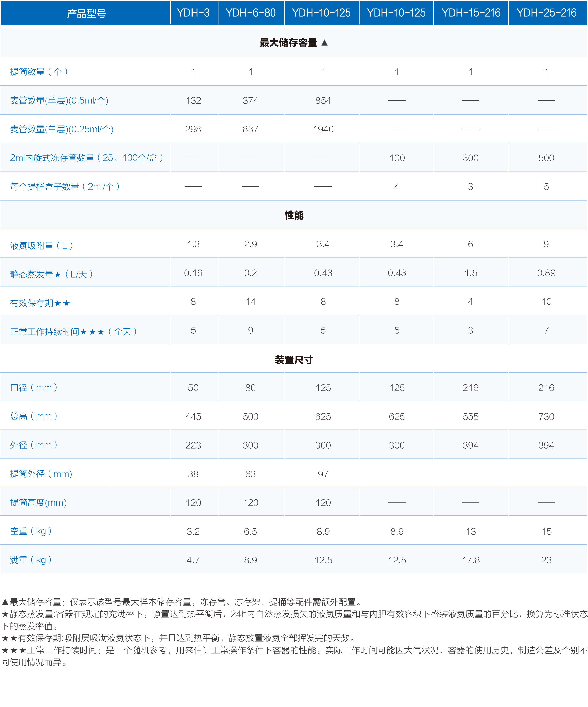
Task: Click the 每个提桶盒子数量 row label
Action: point(65,186)
